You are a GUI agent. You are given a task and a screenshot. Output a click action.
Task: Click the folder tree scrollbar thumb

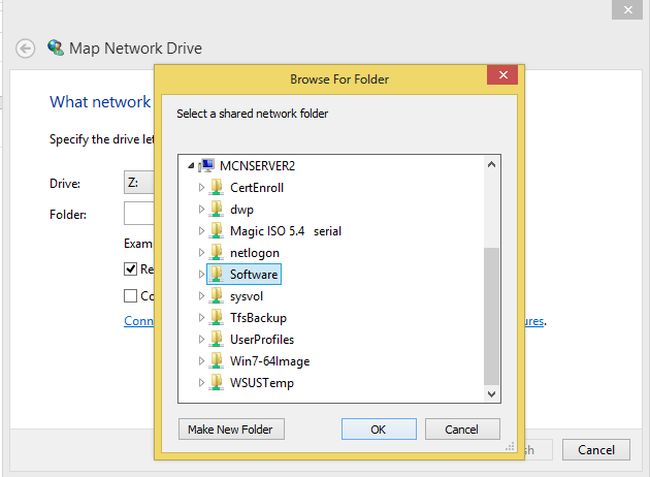(x=492, y=316)
